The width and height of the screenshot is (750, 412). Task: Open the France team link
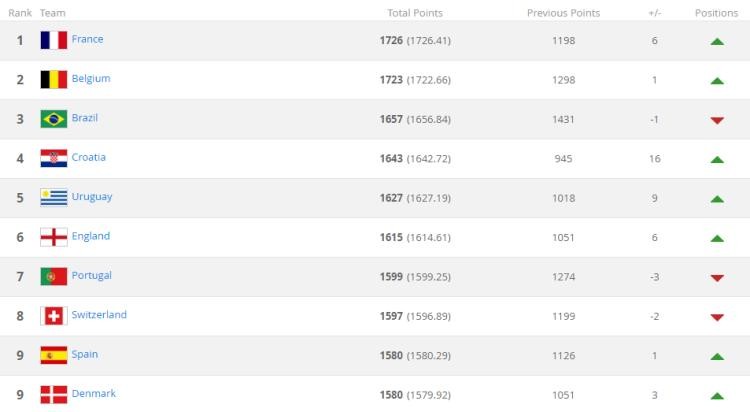(x=87, y=39)
